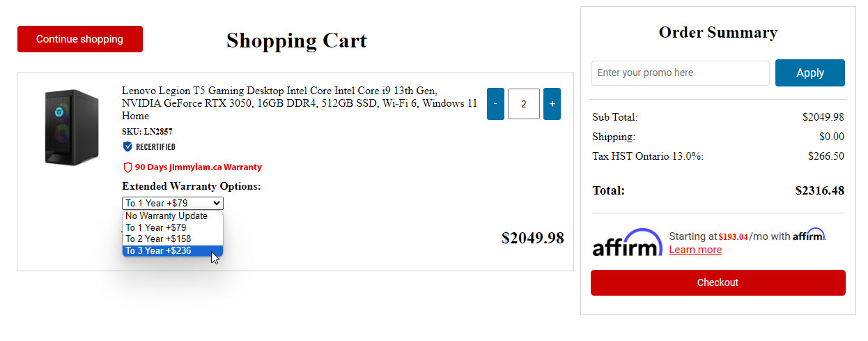Click the large Affirm logo
Image resolution: width=868 pixels, height=341 pixels.
[627, 243]
